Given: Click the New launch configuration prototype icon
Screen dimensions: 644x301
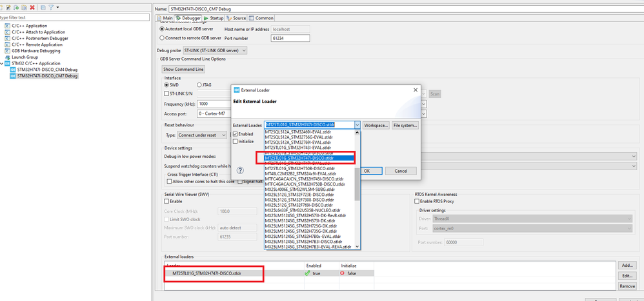Looking at the screenshot, I should pos(8,7).
